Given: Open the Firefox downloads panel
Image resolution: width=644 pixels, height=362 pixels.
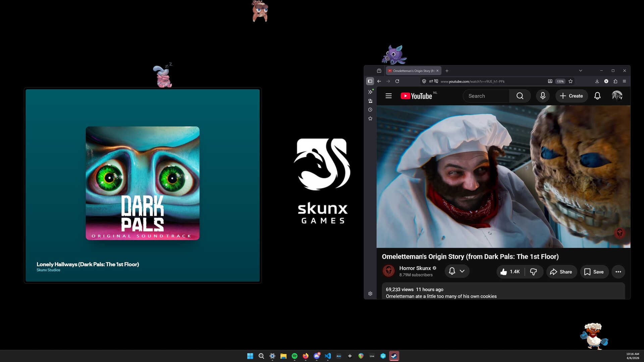Looking at the screenshot, I should [x=597, y=81].
